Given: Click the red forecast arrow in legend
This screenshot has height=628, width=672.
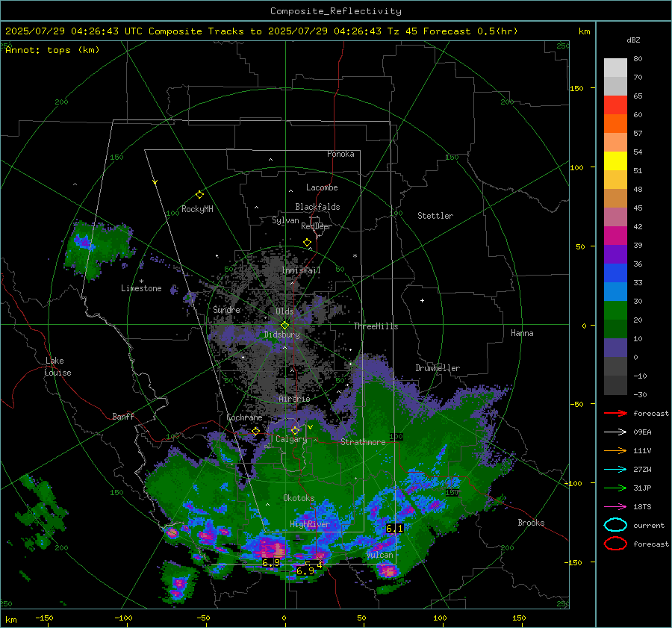Looking at the screenshot, I should pyautogui.click(x=615, y=413).
